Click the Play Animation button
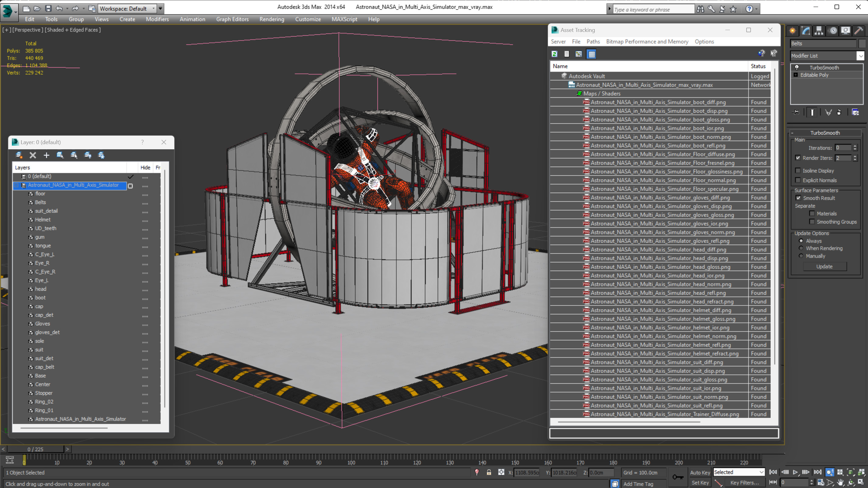 pos(795,472)
